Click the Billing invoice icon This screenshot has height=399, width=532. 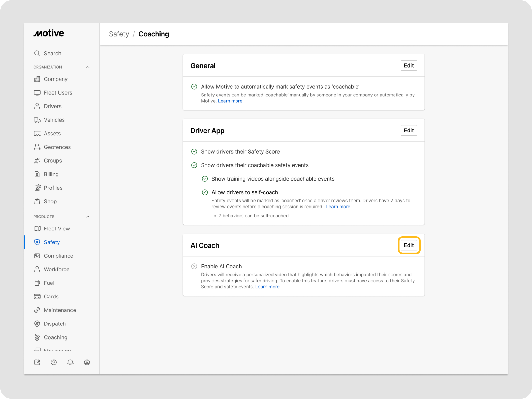(37, 174)
